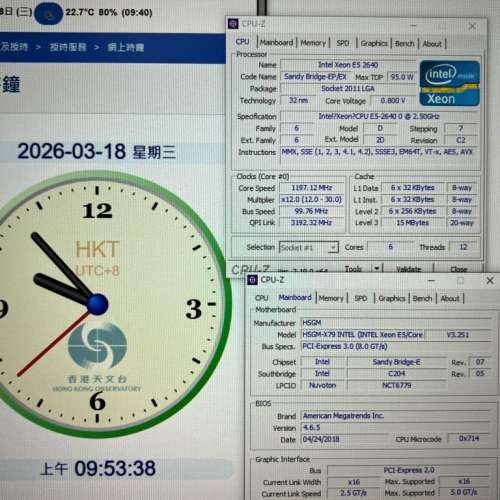Click the Intel Xeon E5 2640 name field
The width and height of the screenshot is (500, 500).
[348, 65]
